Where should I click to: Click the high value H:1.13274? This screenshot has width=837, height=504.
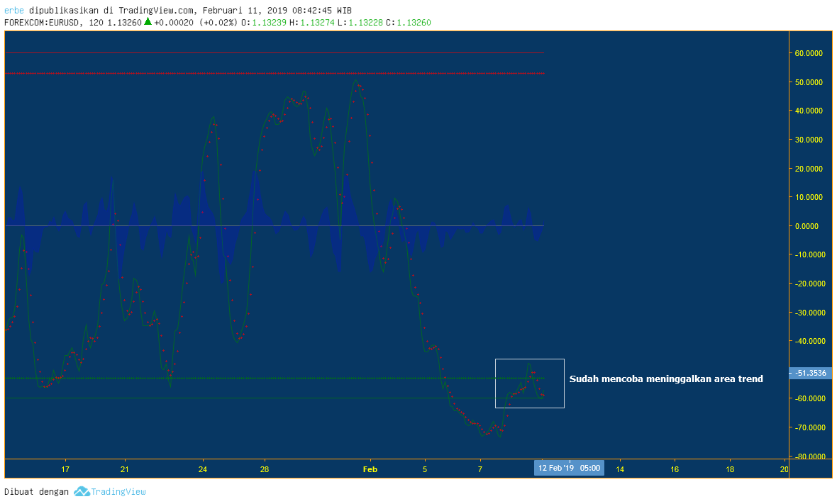click(311, 23)
